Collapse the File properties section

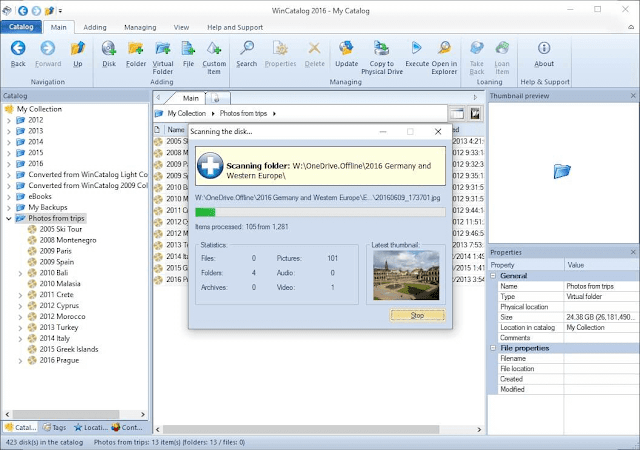tap(493, 348)
